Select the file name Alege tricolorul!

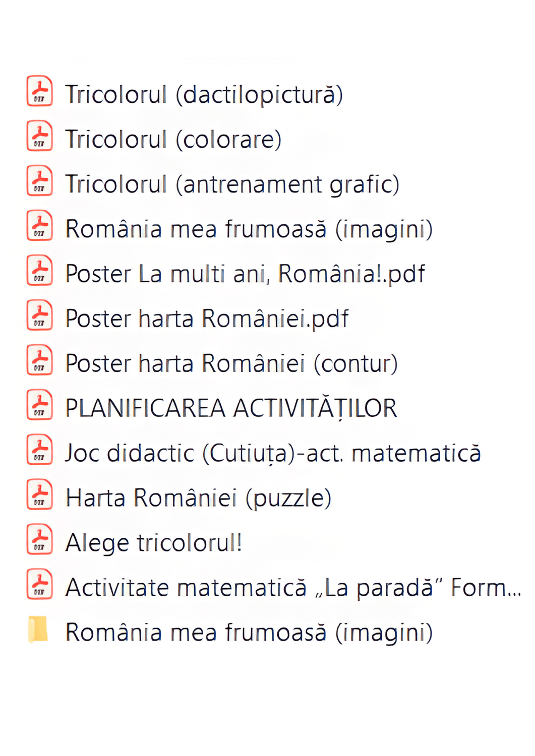click(154, 543)
